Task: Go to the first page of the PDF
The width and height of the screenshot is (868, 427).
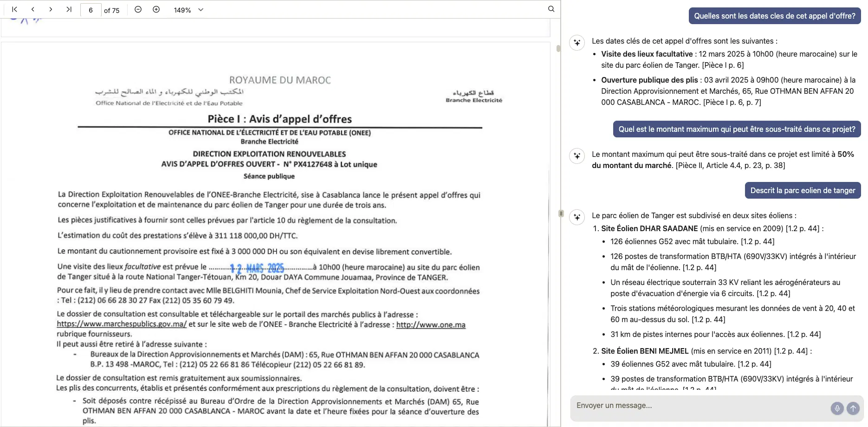Action: pos(14,9)
